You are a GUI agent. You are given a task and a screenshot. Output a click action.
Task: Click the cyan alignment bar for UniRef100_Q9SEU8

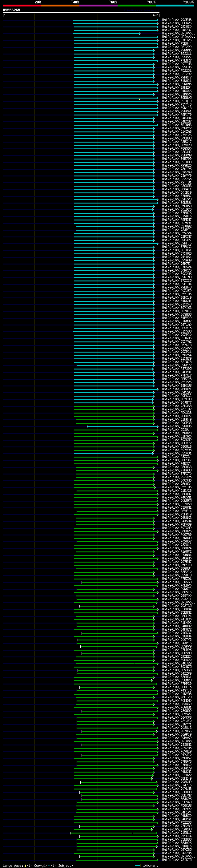115,20
